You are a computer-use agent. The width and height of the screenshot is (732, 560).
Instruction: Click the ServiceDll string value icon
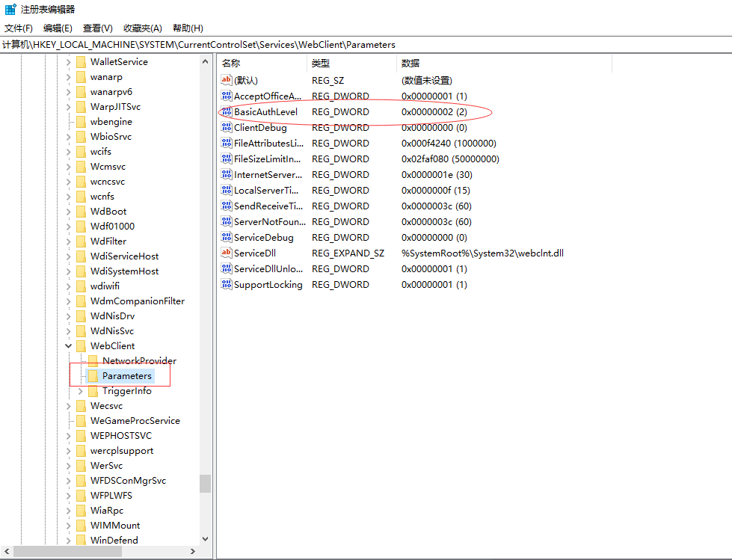(227, 253)
